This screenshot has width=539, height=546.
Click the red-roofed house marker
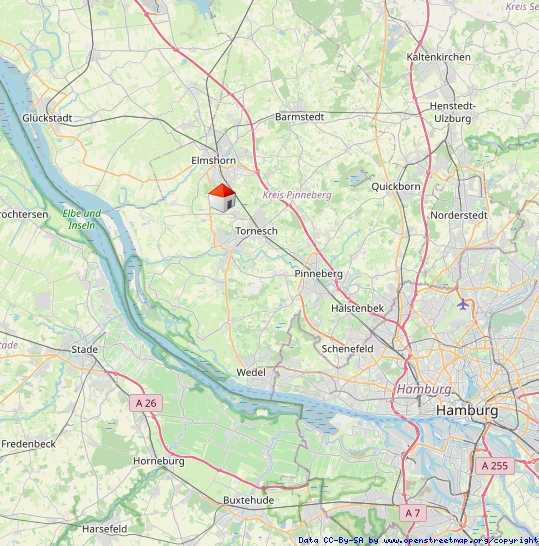222,198
